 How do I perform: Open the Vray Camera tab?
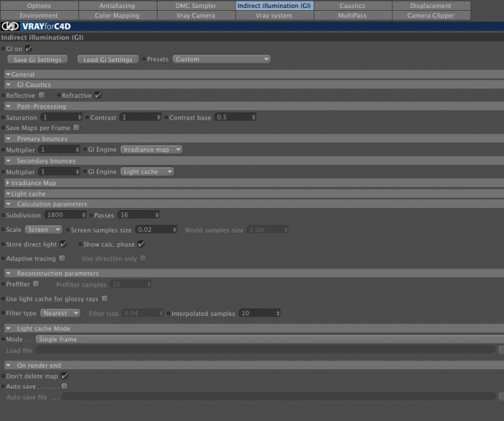196,15
